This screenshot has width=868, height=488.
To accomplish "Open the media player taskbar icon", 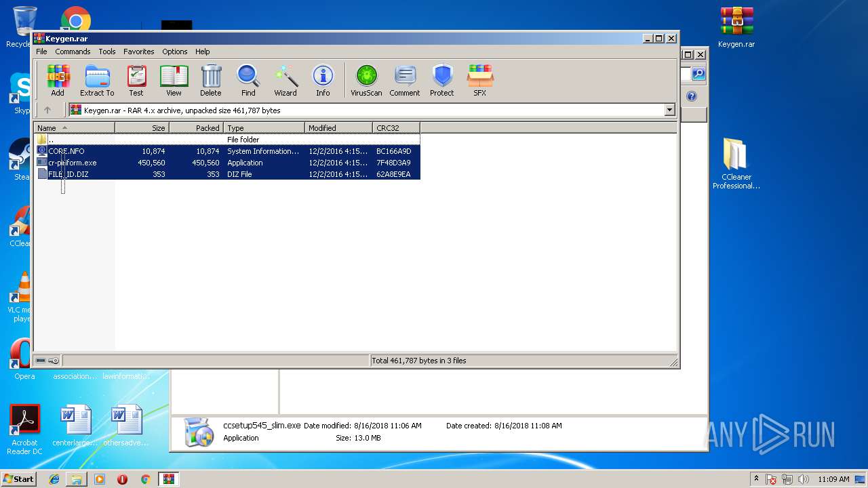I will click(x=100, y=479).
